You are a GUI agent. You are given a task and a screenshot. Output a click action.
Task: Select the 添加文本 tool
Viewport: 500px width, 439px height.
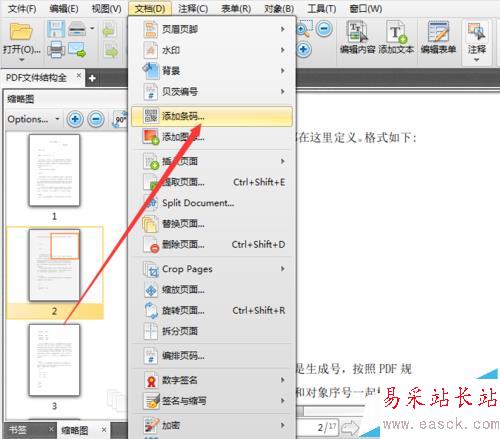[396, 37]
